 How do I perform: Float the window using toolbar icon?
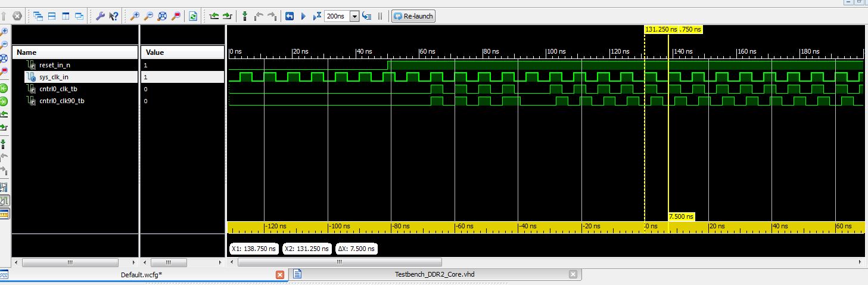(x=79, y=16)
